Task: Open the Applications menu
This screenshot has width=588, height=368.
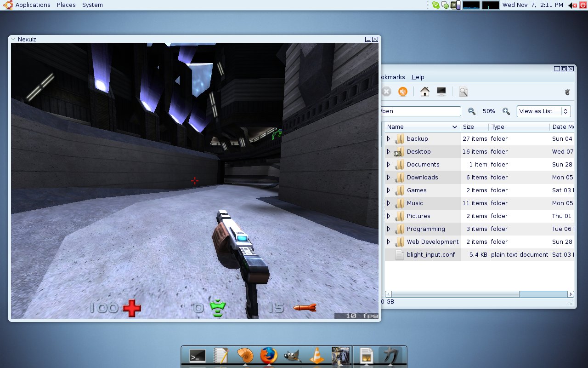Action: [x=33, y=5]
